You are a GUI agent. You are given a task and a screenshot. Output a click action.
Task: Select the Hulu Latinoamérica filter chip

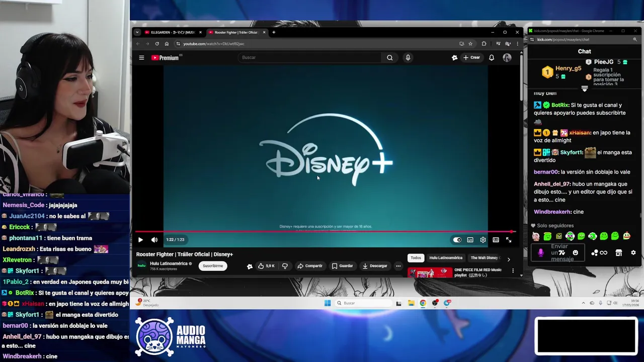tap(446, 258)
